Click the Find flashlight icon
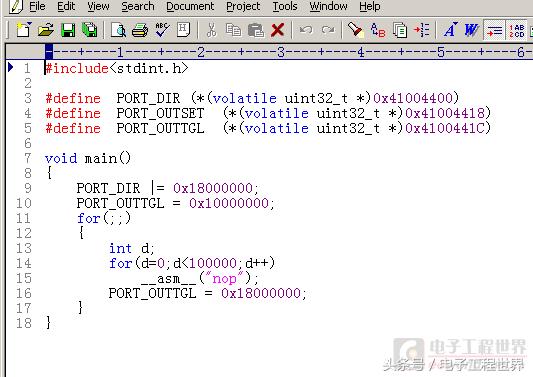Image resolution: width=533 pixels, height=377 pixels. [356, 30]
